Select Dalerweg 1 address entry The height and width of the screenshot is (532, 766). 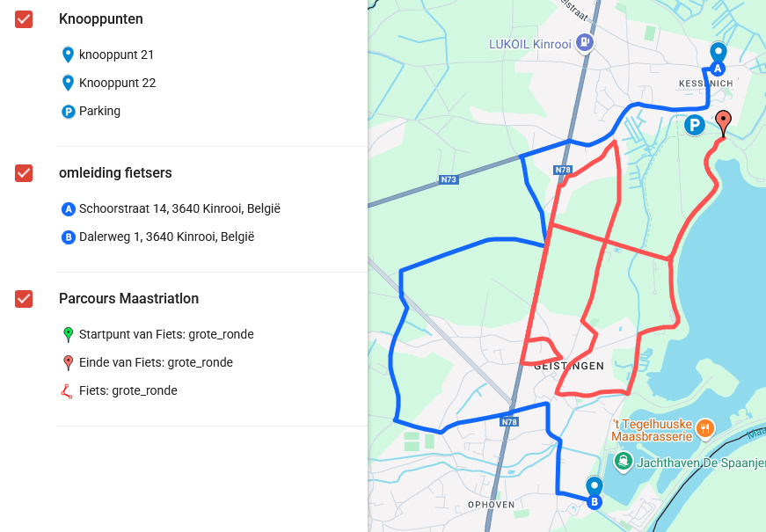pos(157,237)
